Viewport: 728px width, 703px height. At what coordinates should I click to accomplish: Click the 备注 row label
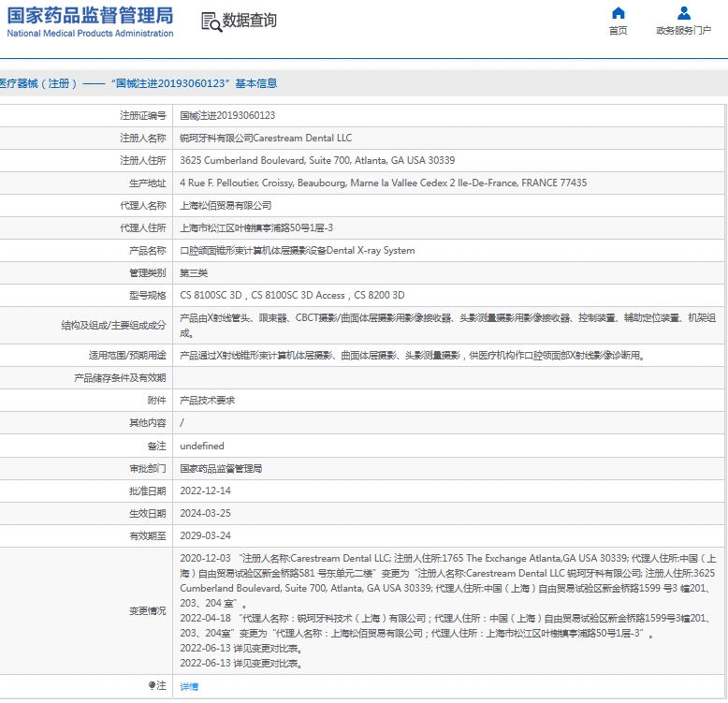pos(156,446)
